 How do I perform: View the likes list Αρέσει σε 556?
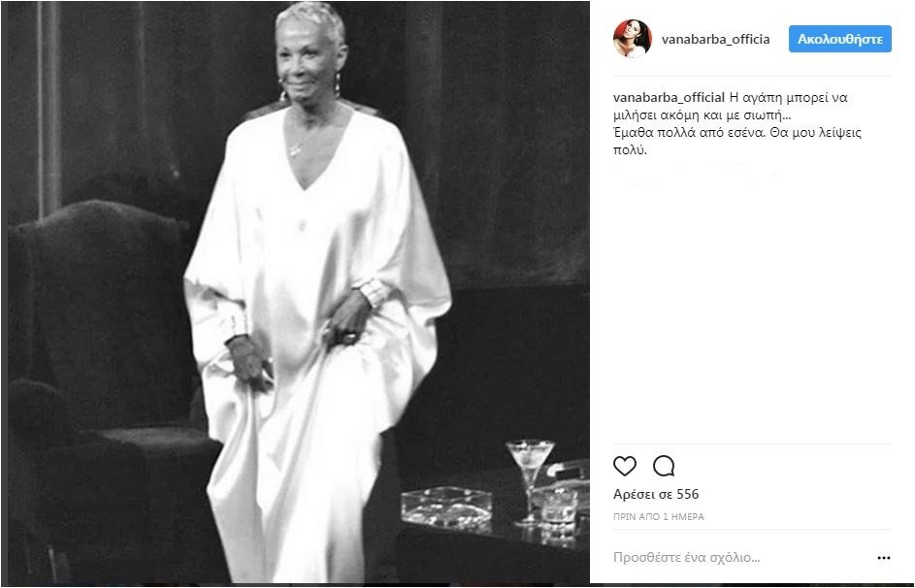coord(655,494)
